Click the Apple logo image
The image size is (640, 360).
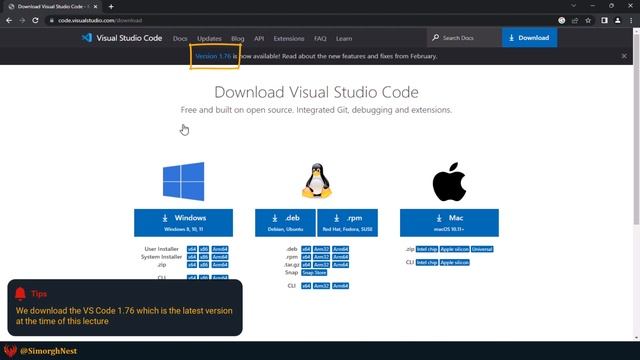pos(449,182)
